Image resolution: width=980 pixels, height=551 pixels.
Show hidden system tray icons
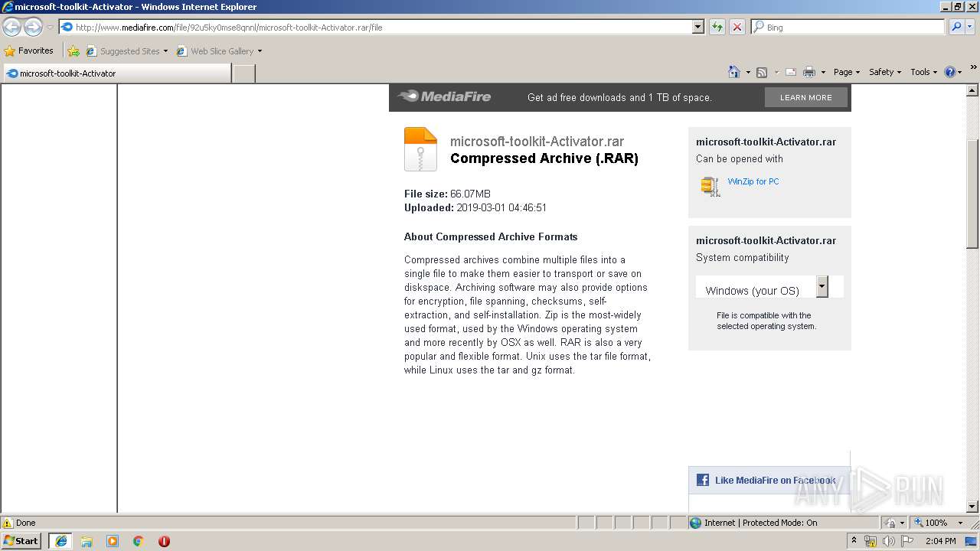[854, 541]
